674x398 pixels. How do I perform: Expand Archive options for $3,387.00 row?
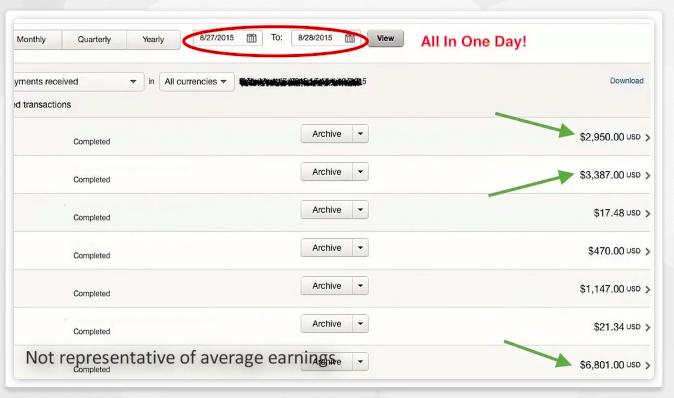click(360, 172)
